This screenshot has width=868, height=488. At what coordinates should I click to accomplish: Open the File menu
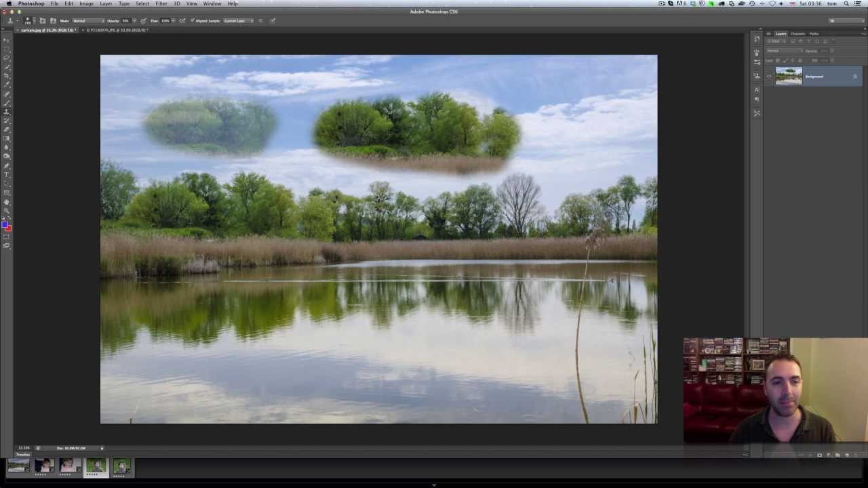[54, 3]
